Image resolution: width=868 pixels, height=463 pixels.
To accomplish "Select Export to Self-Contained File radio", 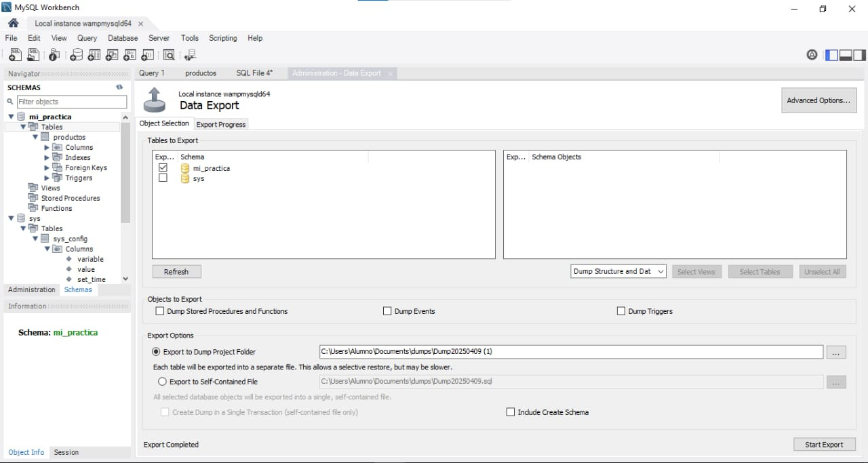I will coord(162,382).
